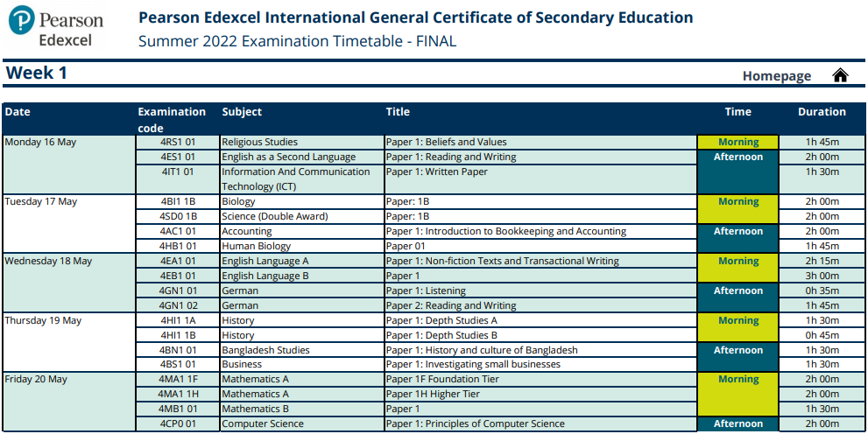Click the Morning cell for Monday 16 May
Screen dimensions: 868x434
point(737,142)
